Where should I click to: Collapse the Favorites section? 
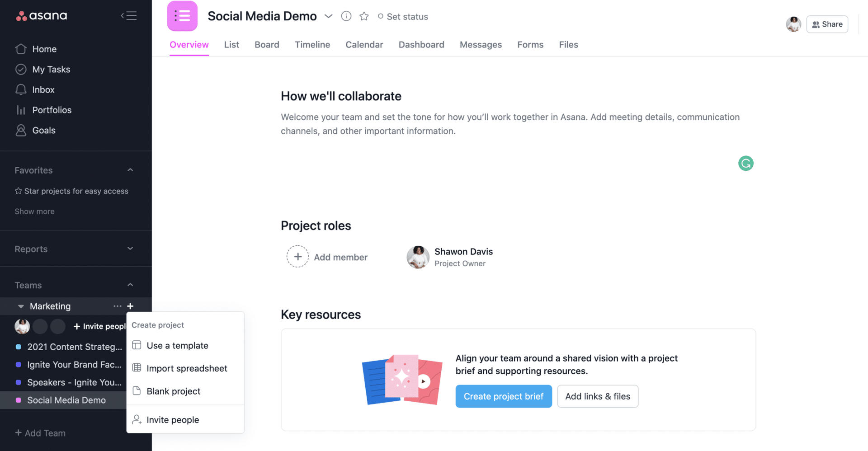(130, 170)
